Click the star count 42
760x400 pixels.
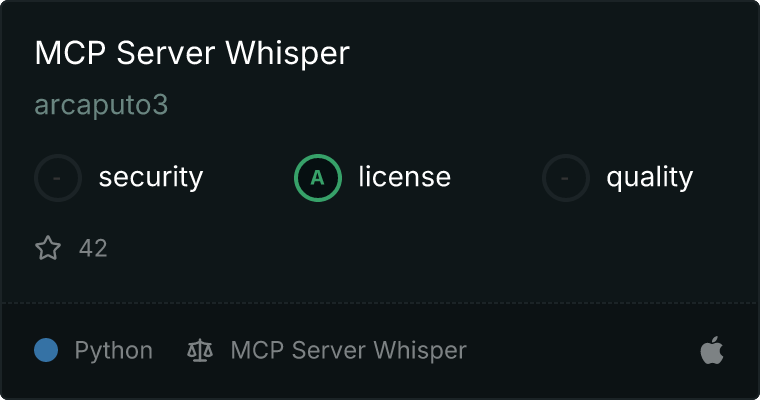(93, 248)
